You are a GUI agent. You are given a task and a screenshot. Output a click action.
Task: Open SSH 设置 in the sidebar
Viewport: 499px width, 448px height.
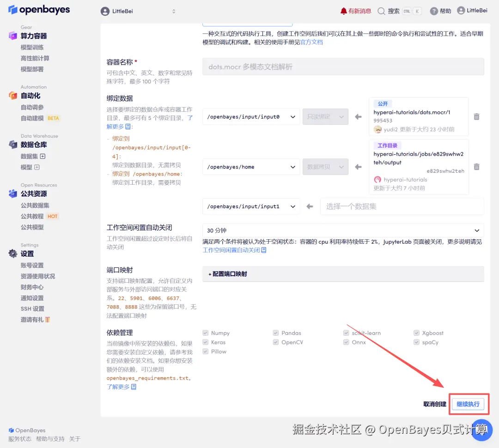tap(32, 309)
